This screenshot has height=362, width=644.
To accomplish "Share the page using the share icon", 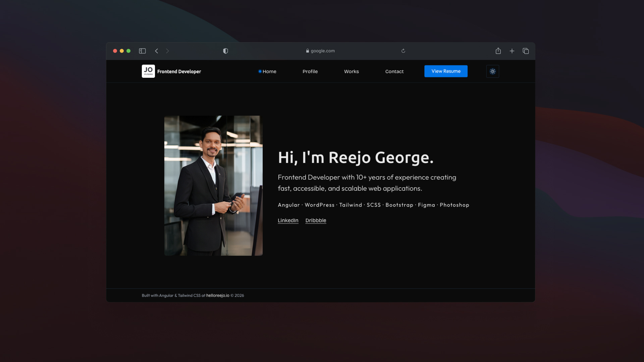I will pyautogui.click(x=498, y=51).
